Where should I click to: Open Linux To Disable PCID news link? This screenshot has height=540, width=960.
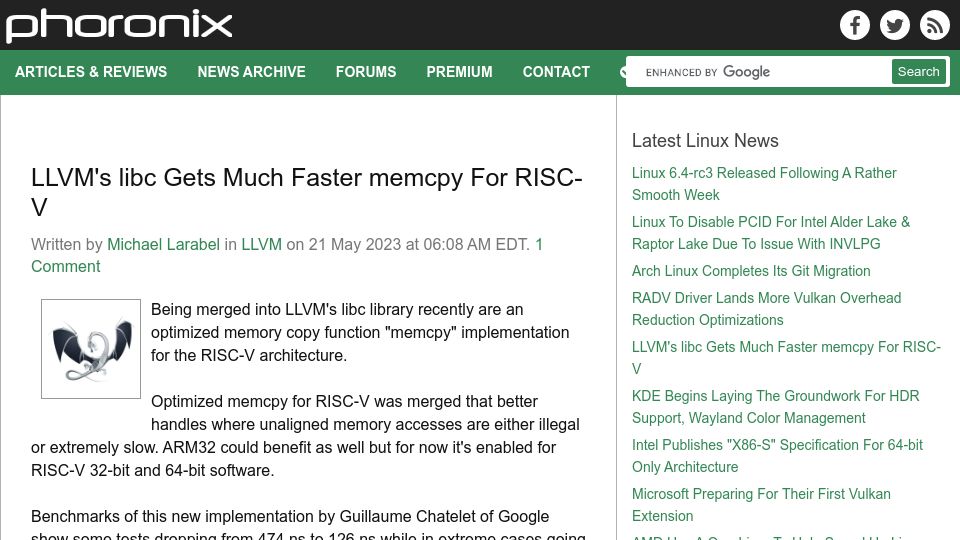771,233
